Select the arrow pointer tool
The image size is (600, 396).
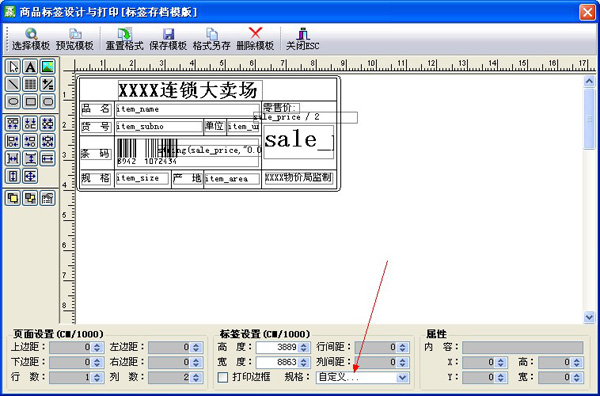pyautogui.click(x=13, y=67)
